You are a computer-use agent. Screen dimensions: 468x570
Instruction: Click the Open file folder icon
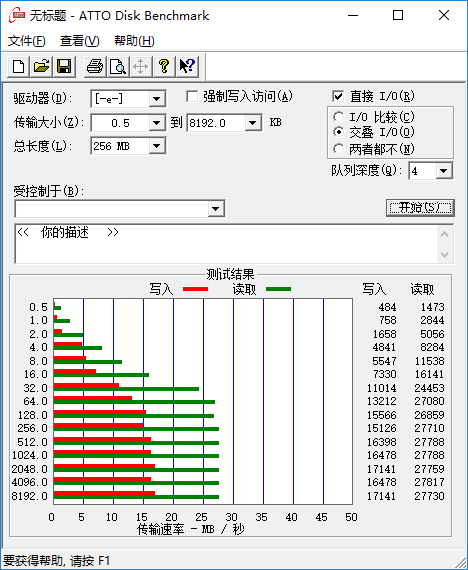click(41, 67)
